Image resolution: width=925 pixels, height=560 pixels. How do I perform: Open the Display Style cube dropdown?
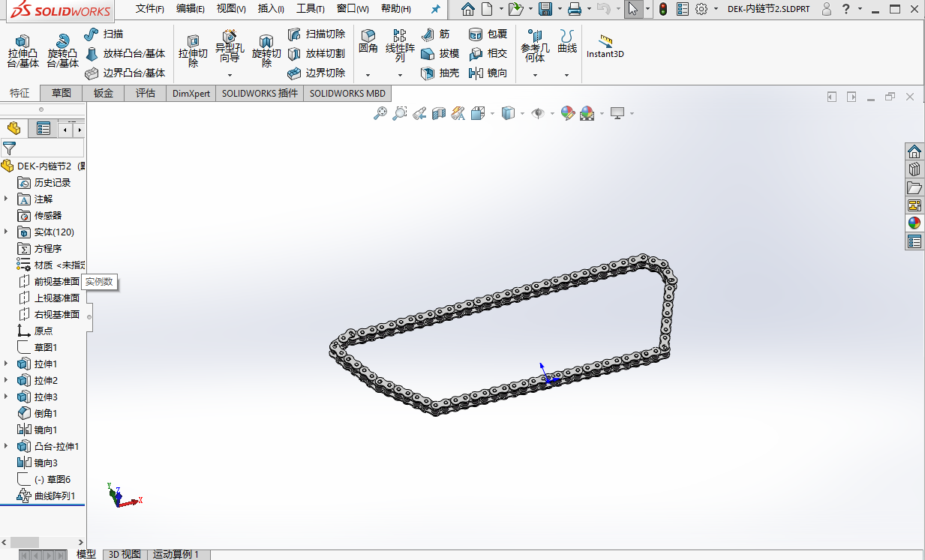(522, 114)
